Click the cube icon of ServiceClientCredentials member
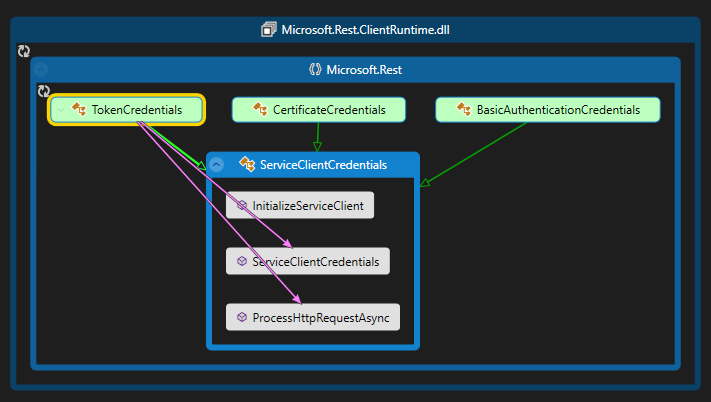The height and width of the screenshot is (402, 711). (242, 261)
